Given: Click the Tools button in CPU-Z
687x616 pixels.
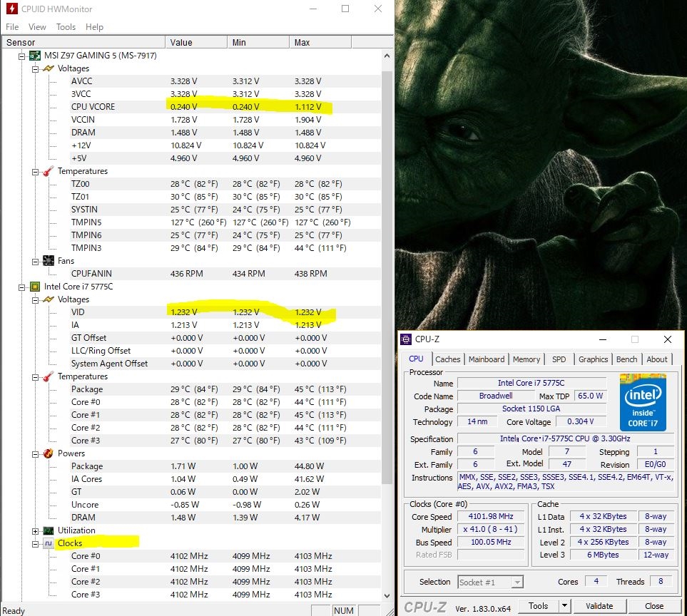Looking at the screenshot, I should (x=539, y=606).
